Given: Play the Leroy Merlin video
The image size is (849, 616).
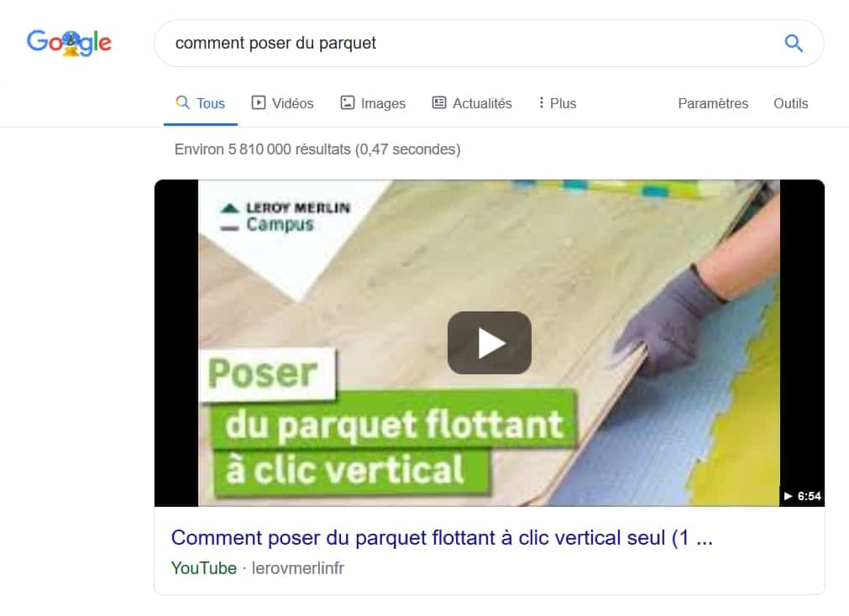Looking at the screenshot, I should pyautogui.click(x=489, y=342).
